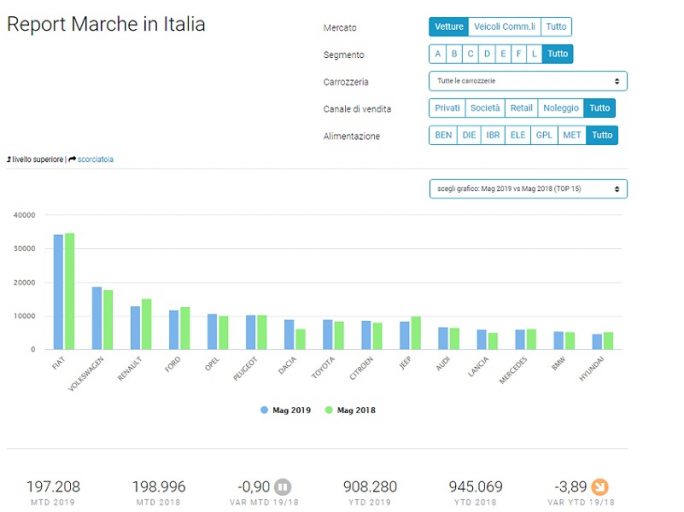
Task: Choose Tutto in the Alimentazione row
Action: (602, 135)
